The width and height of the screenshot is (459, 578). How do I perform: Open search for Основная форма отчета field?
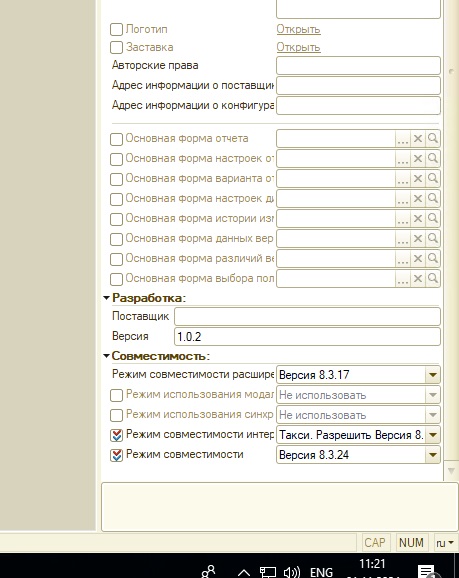(433, 139)
